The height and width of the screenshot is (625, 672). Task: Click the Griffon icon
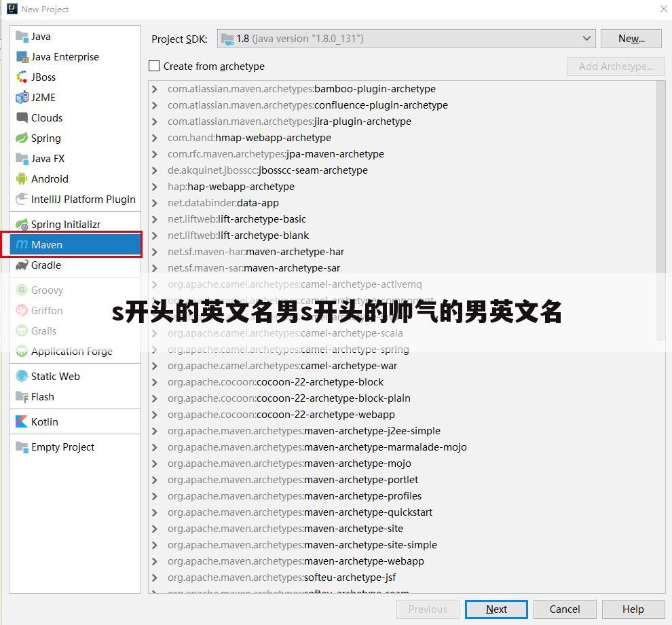(22, 310)
